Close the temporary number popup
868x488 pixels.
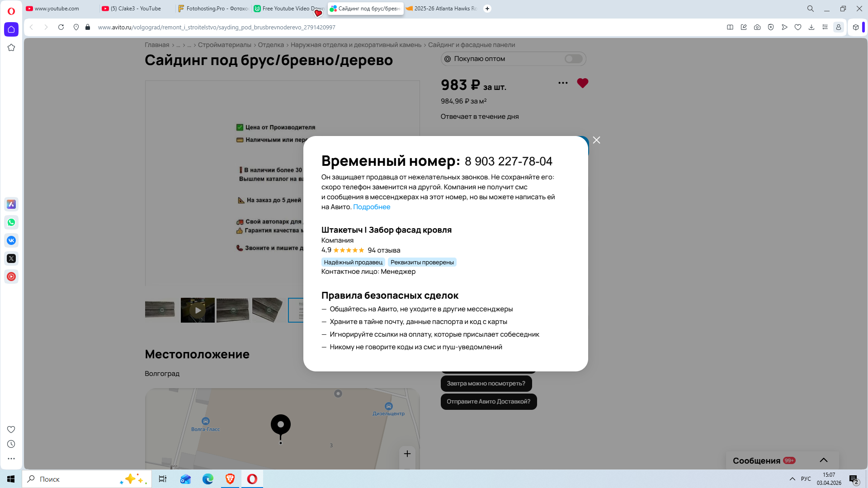pyautogui.click(x=596, y=140)
